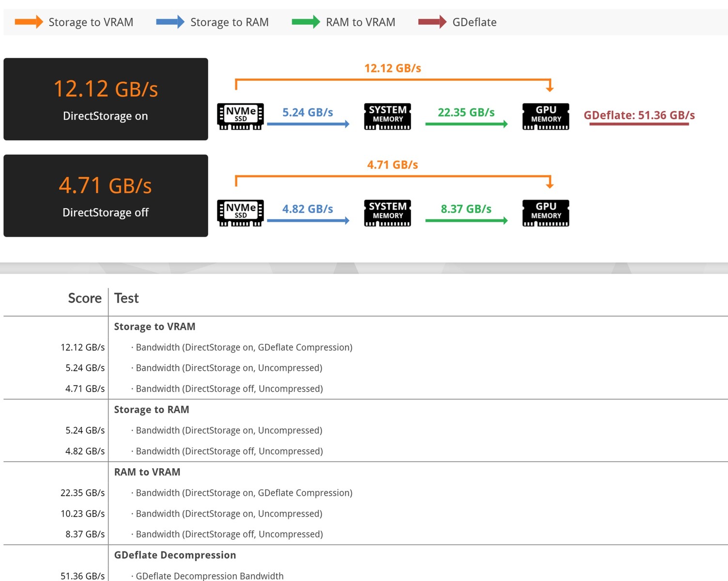The height and width of the screenshot is (581, 728).
Task: Select the dark DirectStorage on score panel
Action: click(106, 99)
